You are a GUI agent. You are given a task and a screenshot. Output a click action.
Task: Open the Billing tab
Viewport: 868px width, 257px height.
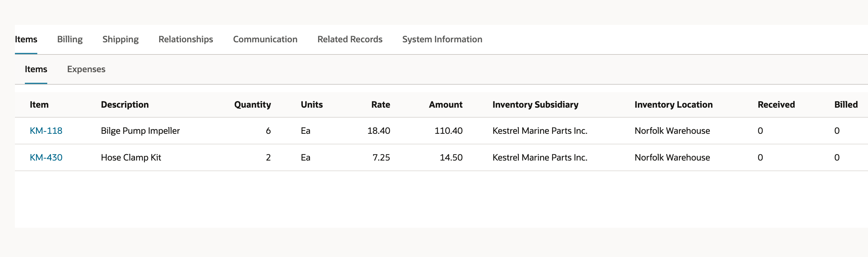pyautogui.click(x=70, y=40)
